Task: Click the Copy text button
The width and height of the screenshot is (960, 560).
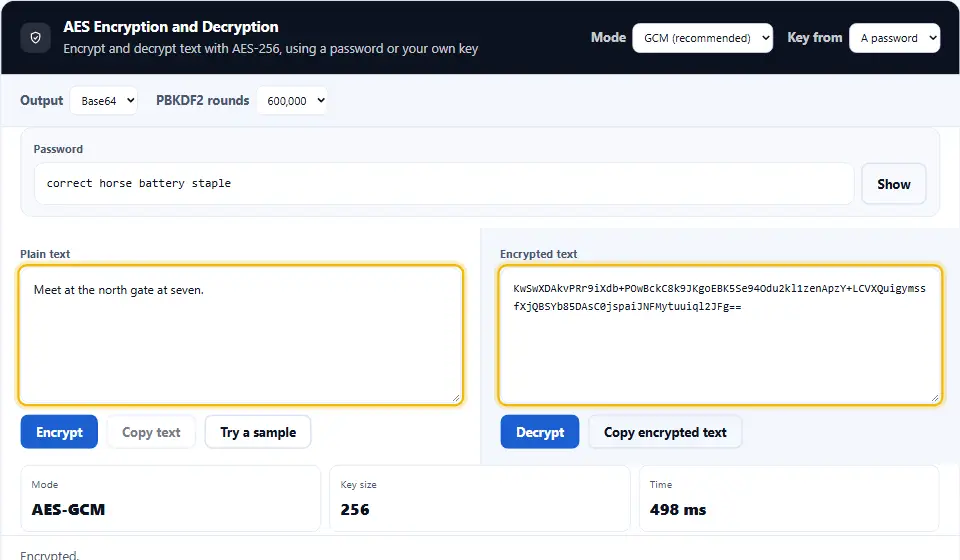Action: 151,432
